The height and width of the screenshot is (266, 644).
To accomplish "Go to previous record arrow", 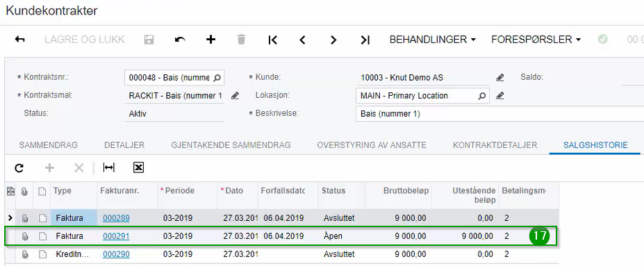I will 303,40.
